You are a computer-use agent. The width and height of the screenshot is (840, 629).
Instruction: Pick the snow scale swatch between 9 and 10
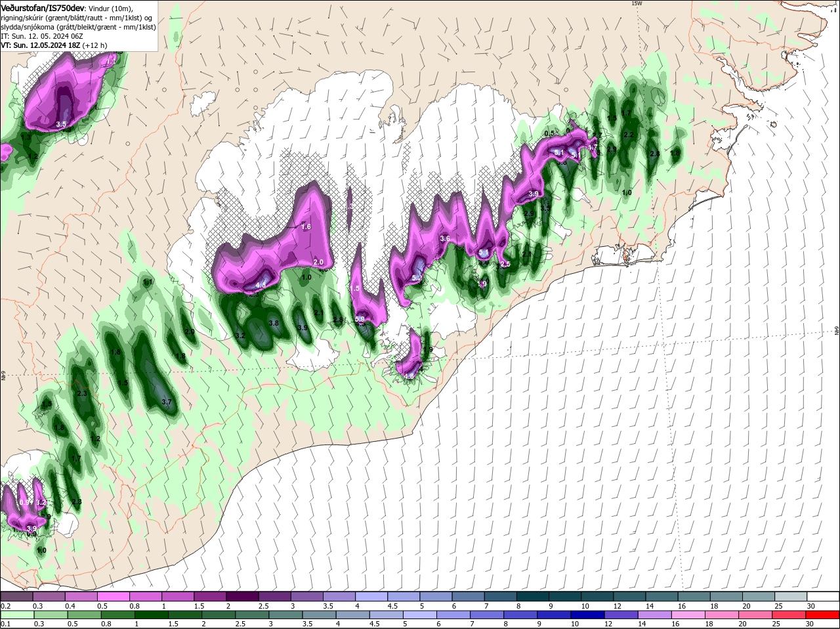coord(565,596)
